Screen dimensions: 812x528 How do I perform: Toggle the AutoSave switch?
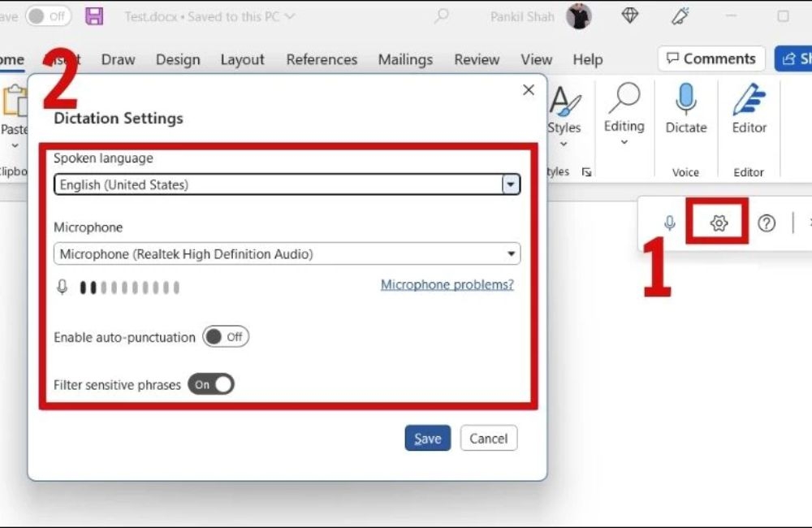[x=48, y=16]
